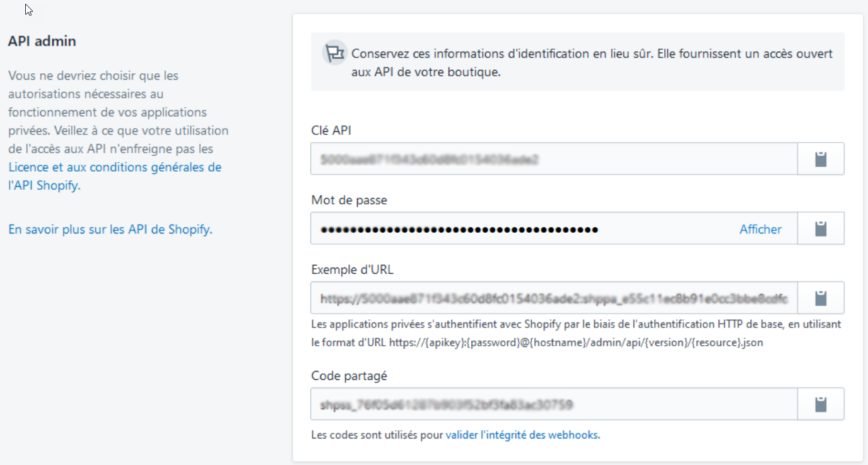The height and width of the screenshot is (465, 868).
Task: Click the URL format description under Exemple d'URL
Action: pos(575,334)
